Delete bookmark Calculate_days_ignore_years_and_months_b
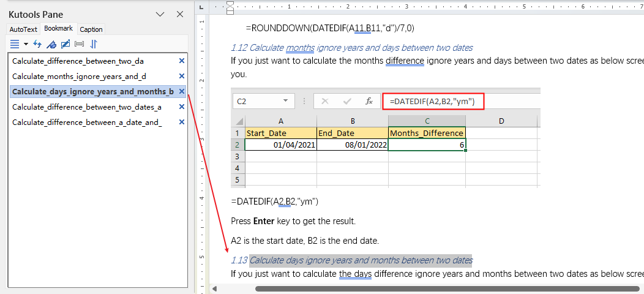Screen dimensions: 644x294 [x=182, y=91]
